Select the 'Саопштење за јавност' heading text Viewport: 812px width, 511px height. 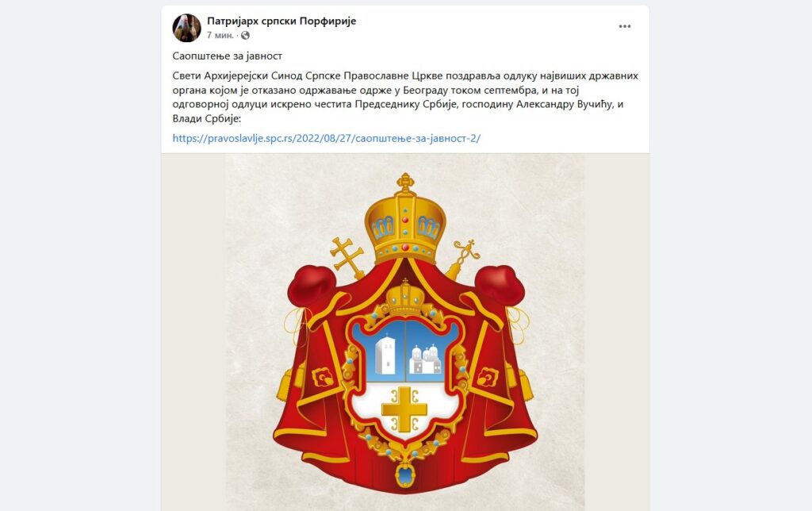(228, 56)
